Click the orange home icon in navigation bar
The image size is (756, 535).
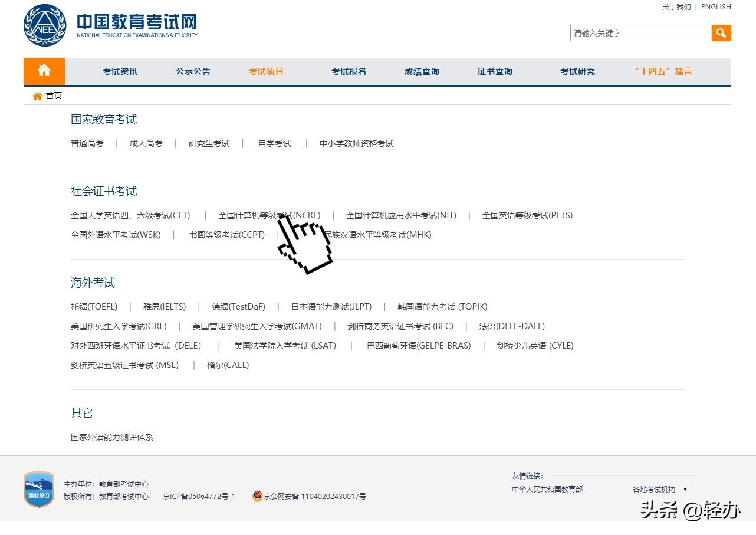pos(44,71)
